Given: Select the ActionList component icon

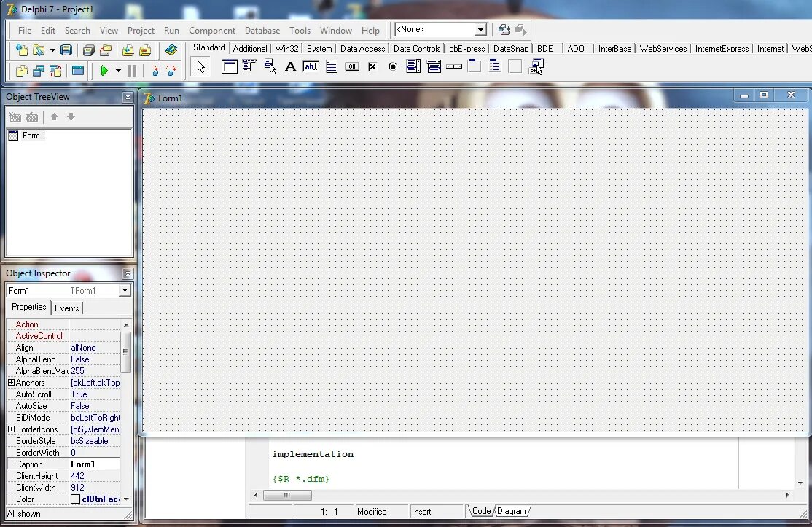Looking at the screenshot, I should point(536,67).
